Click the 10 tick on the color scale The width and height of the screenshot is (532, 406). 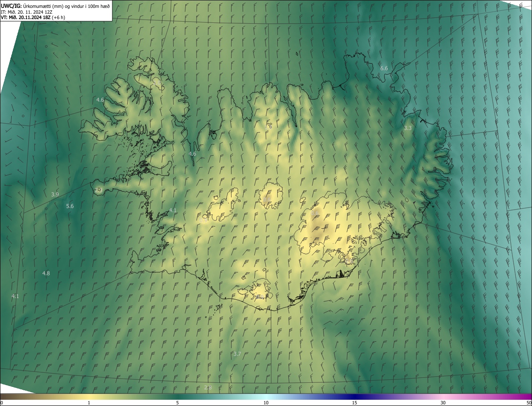pyautogui.click(x=266, y=403)
